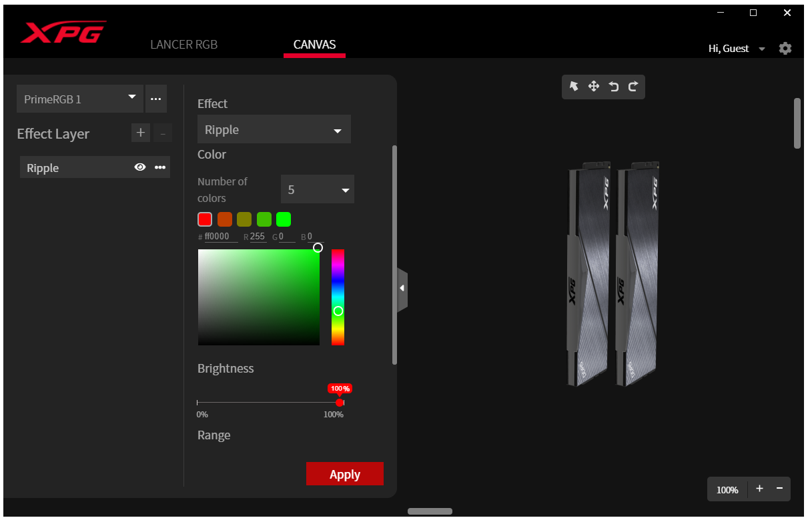Viewport: 812px width, 526px height.
Task: Select the medium green color swatch
Action: pyautogui.click(x=264, y=219)
